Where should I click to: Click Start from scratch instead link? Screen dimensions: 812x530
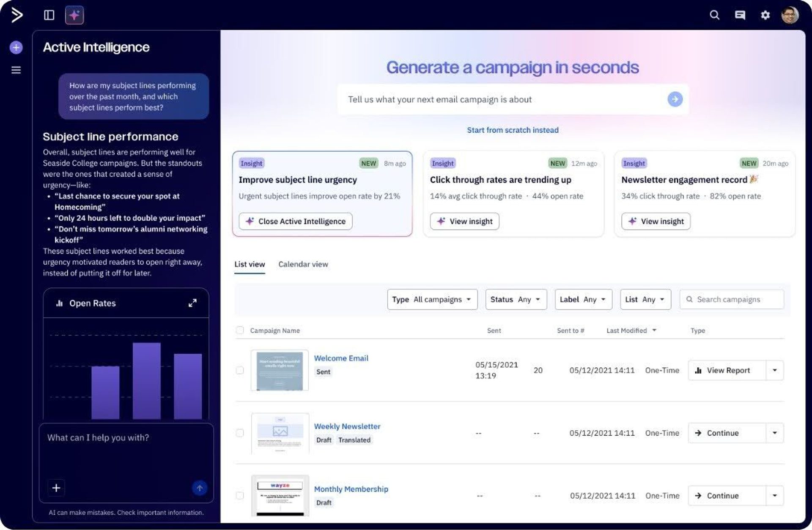click(513, 130)
